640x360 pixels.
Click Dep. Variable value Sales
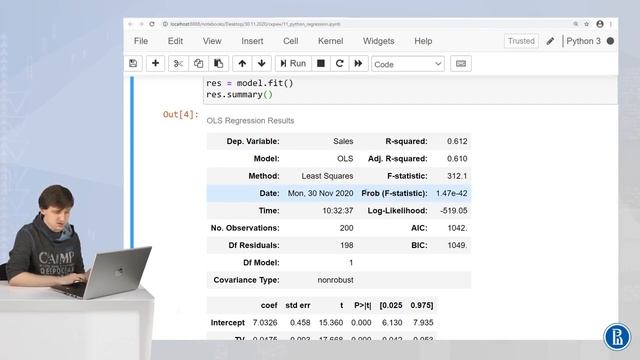(x=343, y=141)
